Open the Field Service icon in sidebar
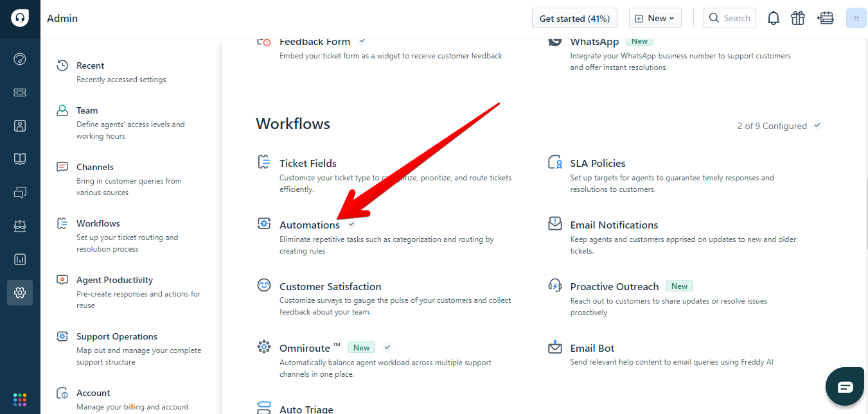 [20, 226]
